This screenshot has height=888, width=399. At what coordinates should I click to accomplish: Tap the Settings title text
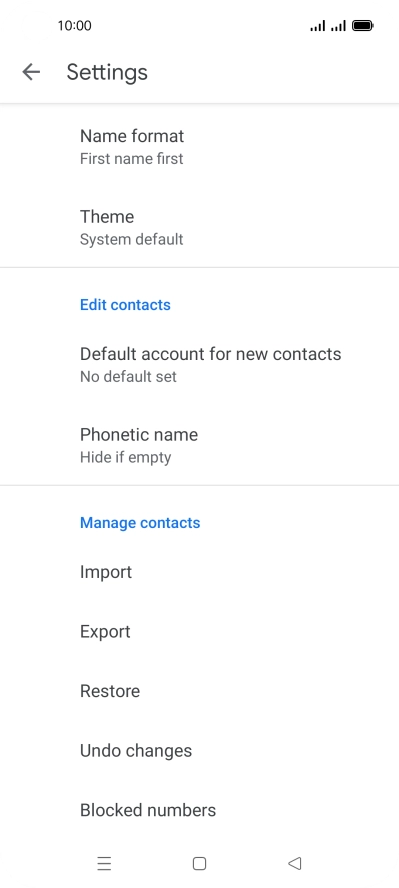click(107, 72)
